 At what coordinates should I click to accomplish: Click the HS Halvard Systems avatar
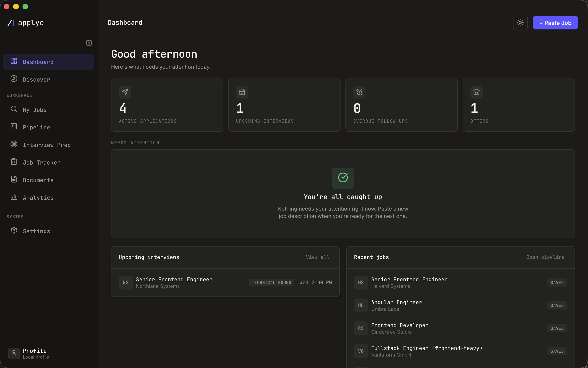[x=361, y=282]
